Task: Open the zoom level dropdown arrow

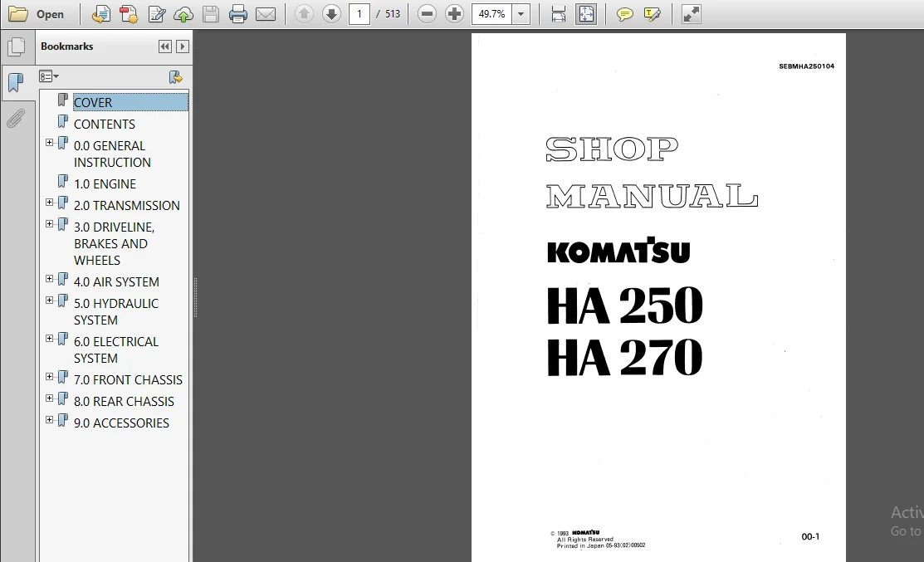Action: coord(521,14)
